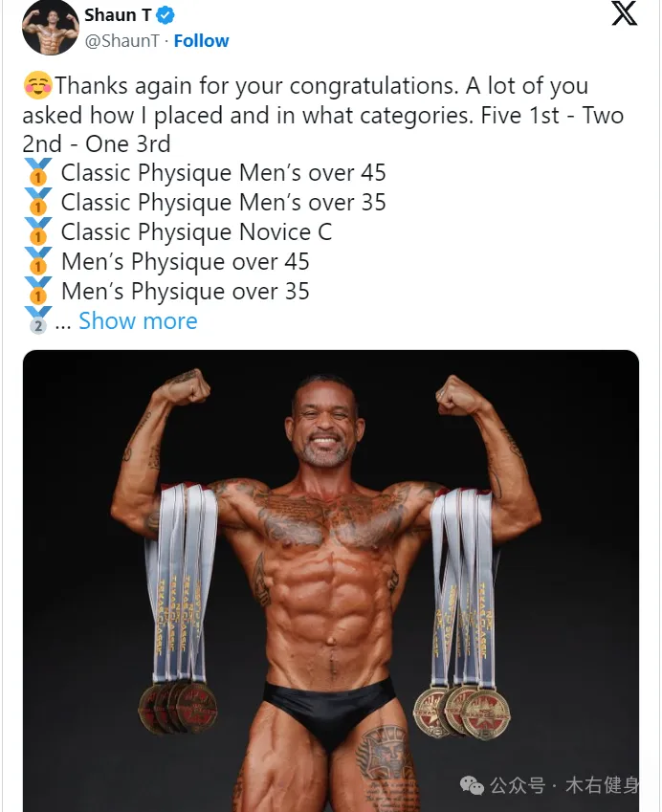Click the blue verified badge icon
Viewport: 662px width, 812px height.
coord(165,16)
